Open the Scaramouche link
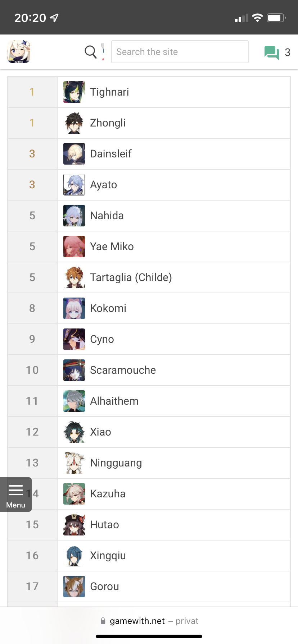The height and width of the screenshot is (644, 298). pyautogui.click(x=123, y=370)
